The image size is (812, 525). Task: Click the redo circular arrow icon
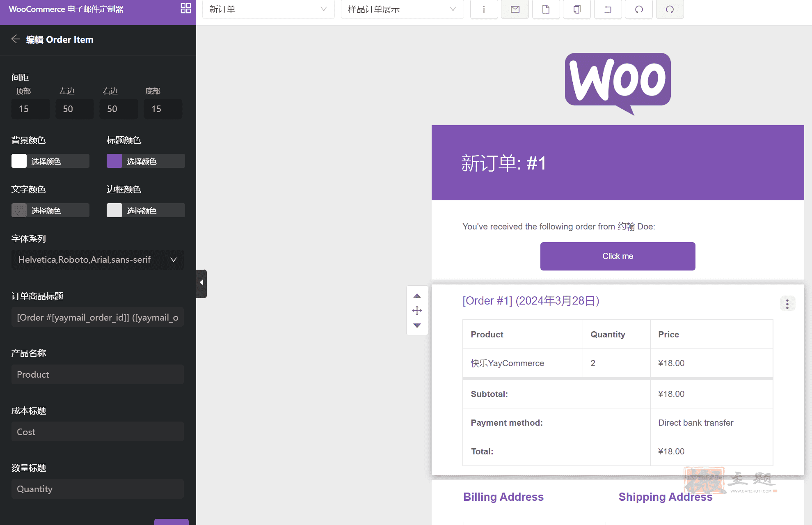[x=670, y=9]
